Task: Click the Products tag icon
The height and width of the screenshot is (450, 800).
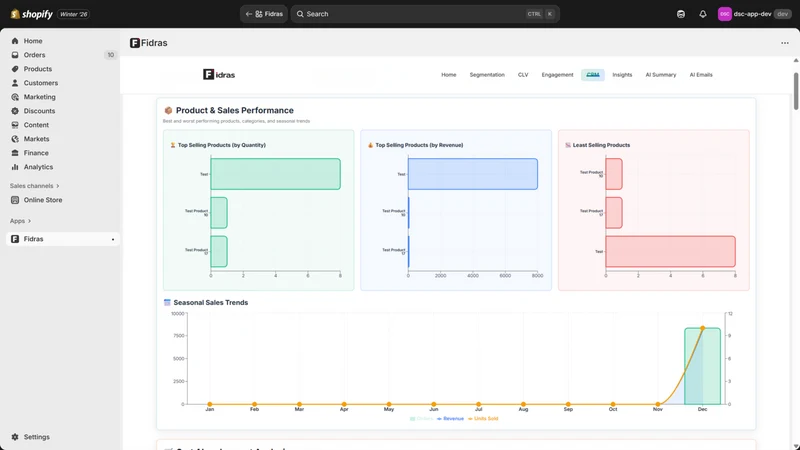Action: click(15, 69)
